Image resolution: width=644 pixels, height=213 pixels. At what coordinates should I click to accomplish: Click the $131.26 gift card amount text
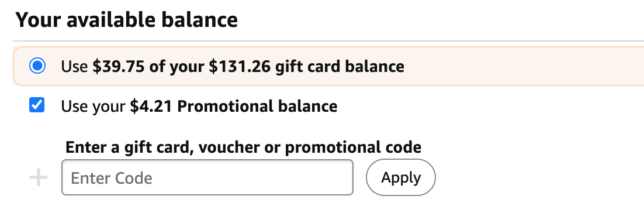click(x=240, y=66)
